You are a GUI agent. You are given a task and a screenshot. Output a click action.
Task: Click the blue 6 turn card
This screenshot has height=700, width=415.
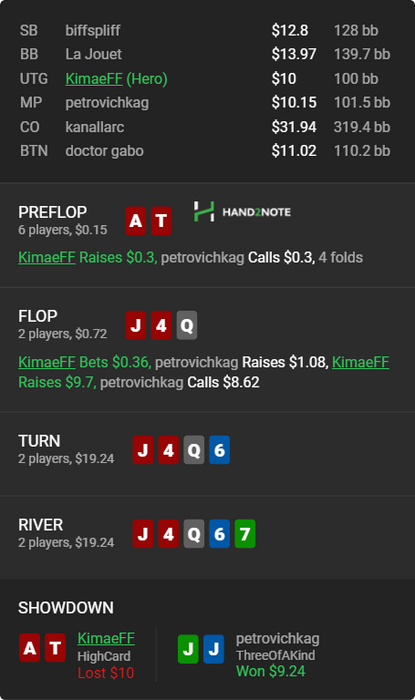[x=219, y=450]
